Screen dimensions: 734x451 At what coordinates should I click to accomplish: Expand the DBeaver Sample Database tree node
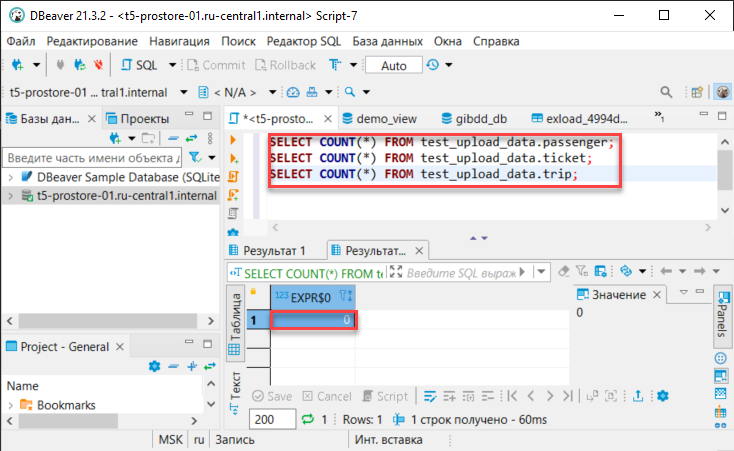[10, 177]
